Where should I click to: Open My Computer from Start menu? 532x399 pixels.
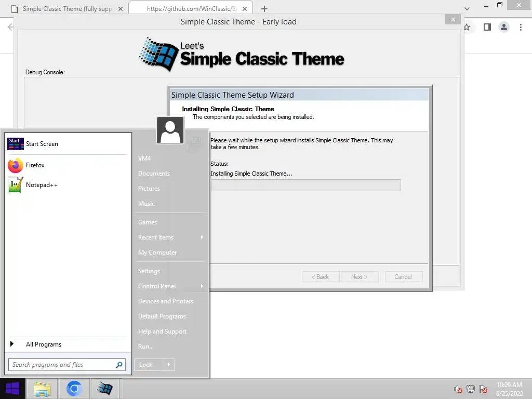click(157, 253)
